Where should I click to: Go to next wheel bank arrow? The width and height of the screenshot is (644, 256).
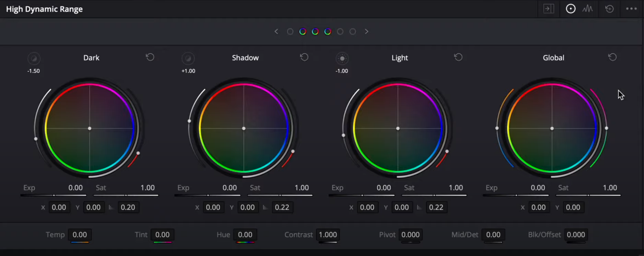366,31
